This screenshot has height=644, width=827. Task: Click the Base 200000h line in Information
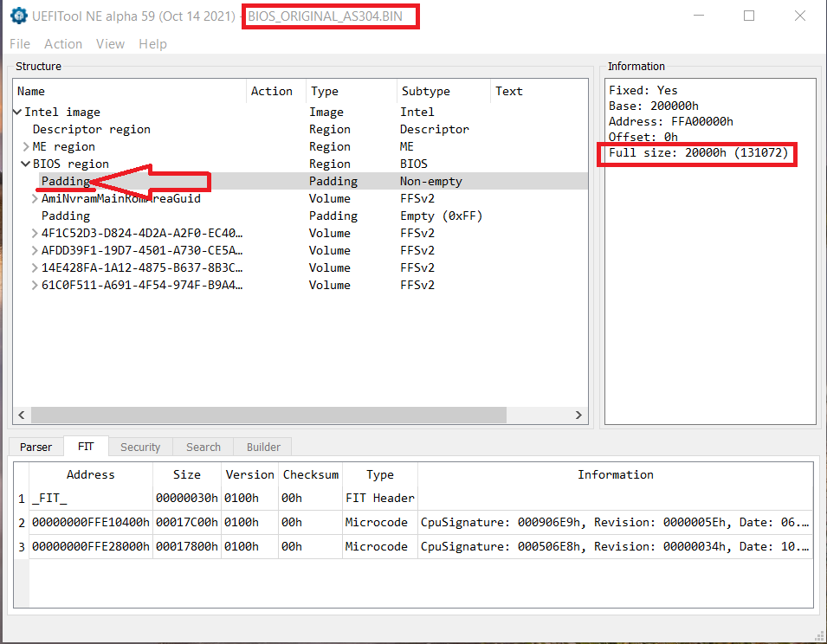pyautogui.click(x=654, y=106)
